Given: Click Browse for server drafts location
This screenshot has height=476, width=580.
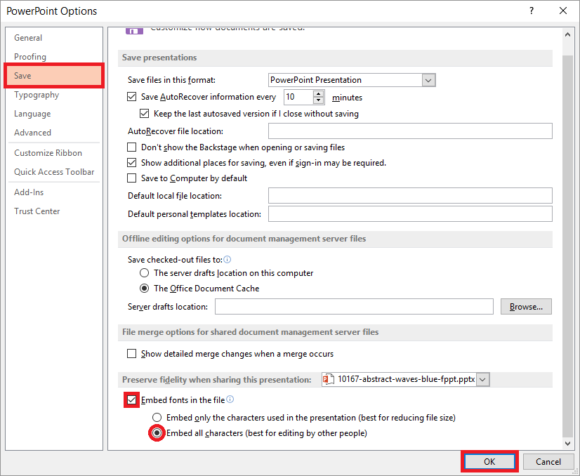Looking at the screenshot, I should point(526,307).
